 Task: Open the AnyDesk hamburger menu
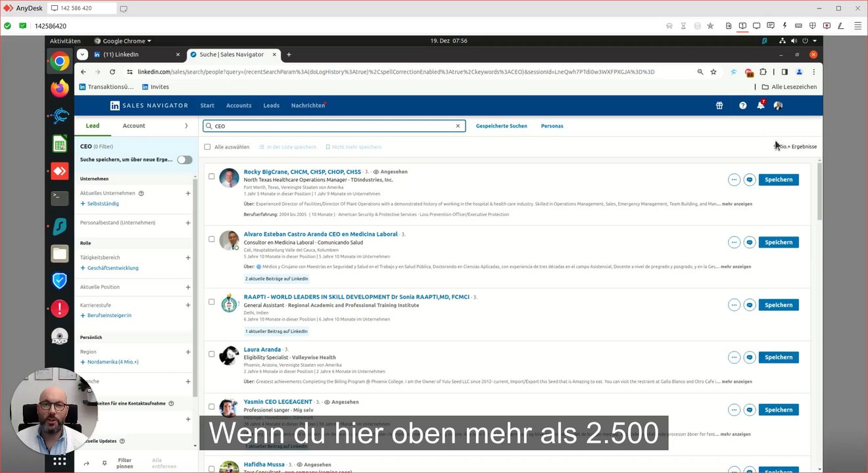point(857,26)
